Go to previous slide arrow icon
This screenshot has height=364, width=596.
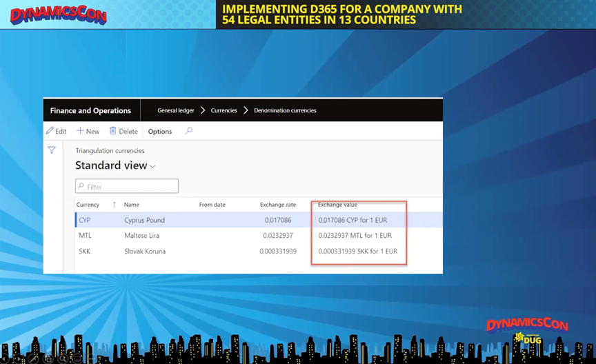pos(5,358)
